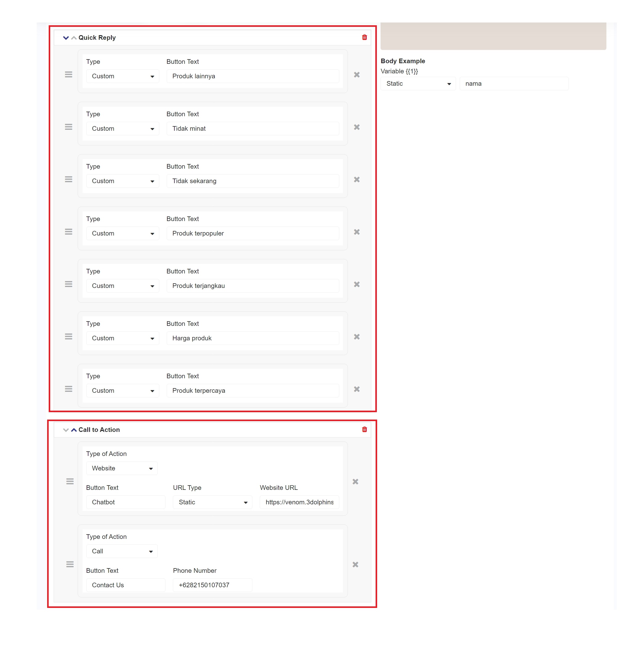Click drag handle of 'Produk terpercaya' row
Viewport: 644px width, 648px height.
68,389
